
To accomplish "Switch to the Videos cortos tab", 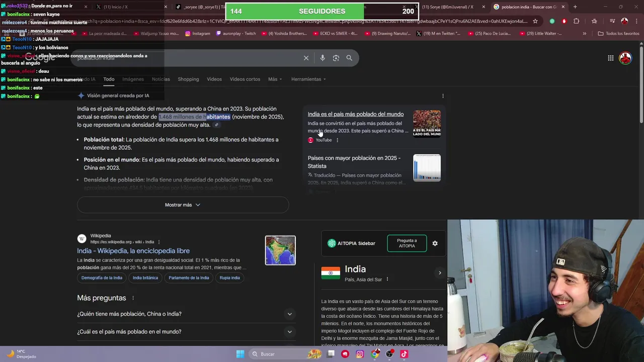I will coord(245,79).
